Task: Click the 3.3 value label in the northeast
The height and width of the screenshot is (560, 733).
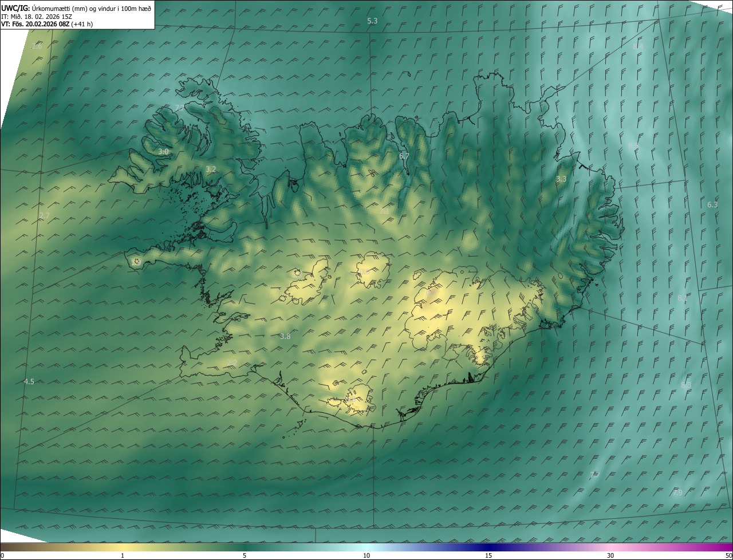Action: pyautogui.click(x=561, y=179)
